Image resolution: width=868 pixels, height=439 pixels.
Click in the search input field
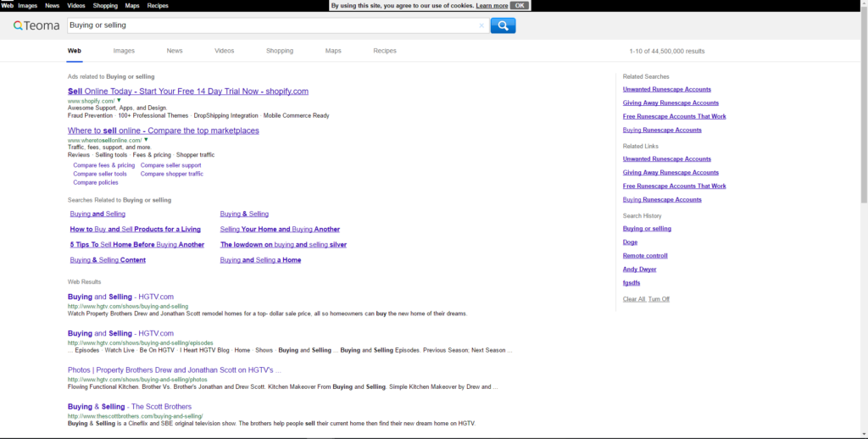point(271,25)
